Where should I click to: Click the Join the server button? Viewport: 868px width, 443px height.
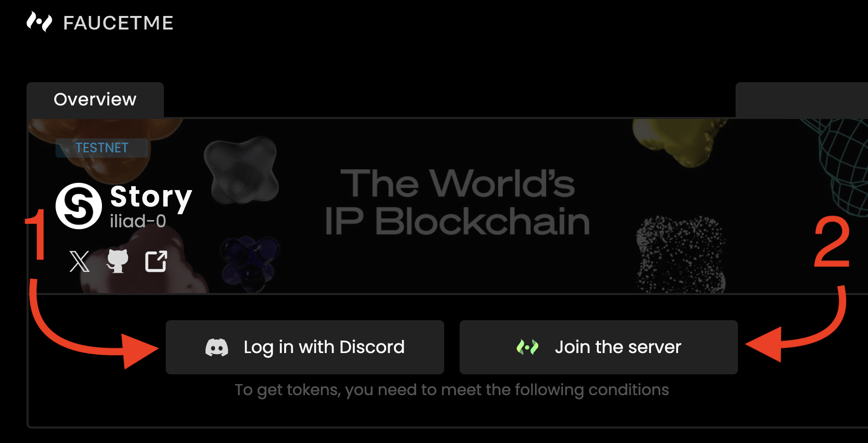pyautogui.click(x=599, y=347)
